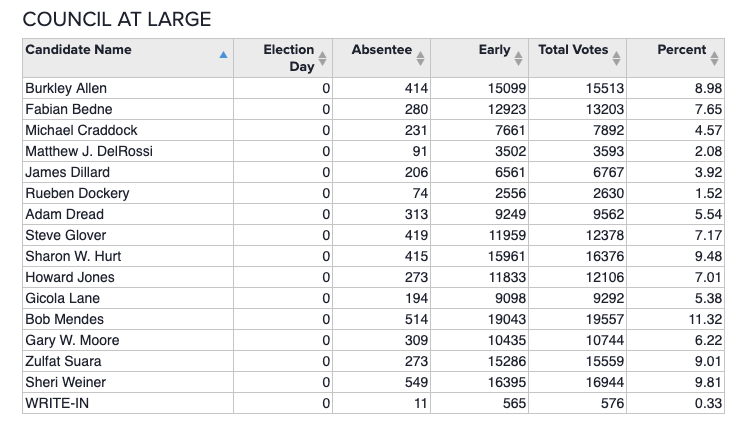Viewport: 735px width, 423px height.
Task: Select Fabian Bedne early votes 12923
Action: click(x=506, y=109)
